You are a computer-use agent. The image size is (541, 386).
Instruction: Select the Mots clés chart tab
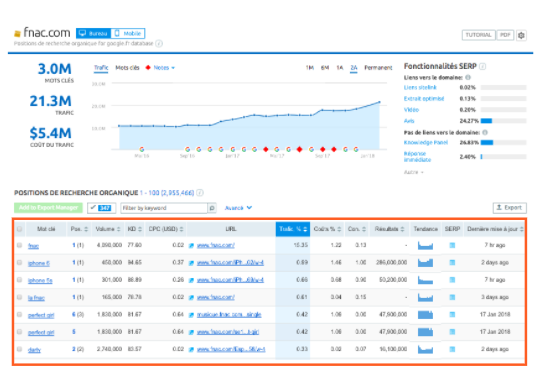pyautogui.click(x=127, y=68)
